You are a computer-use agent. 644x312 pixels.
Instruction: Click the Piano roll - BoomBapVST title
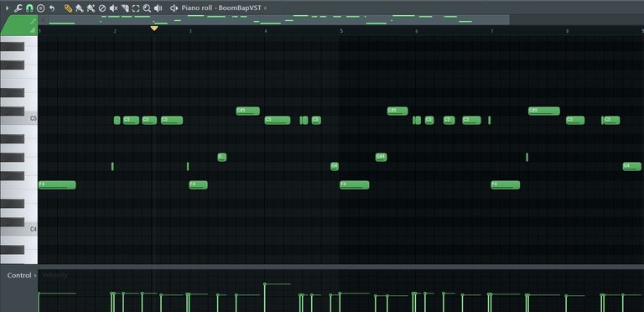[221, 8]
